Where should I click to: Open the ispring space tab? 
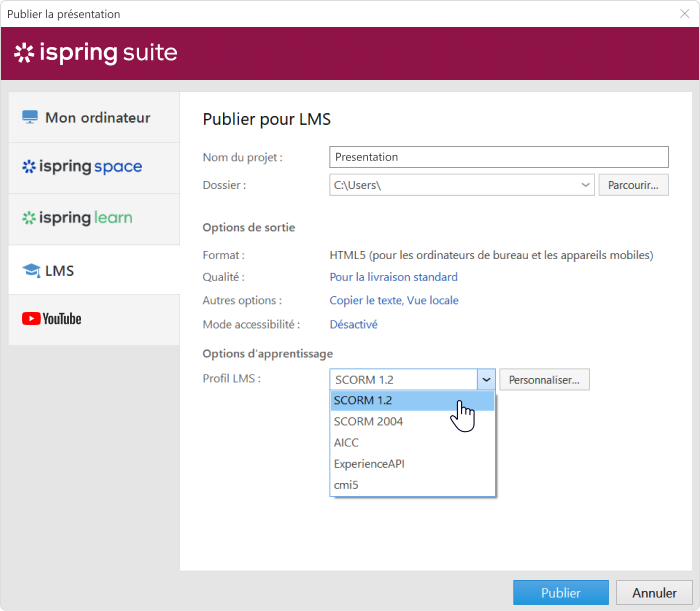[94, 168]
